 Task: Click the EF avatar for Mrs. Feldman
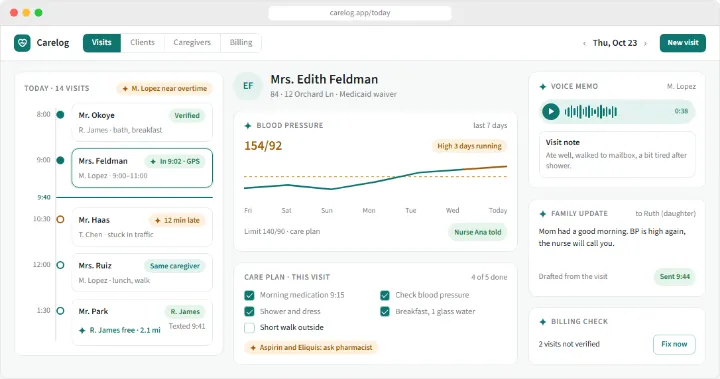point(248,86)
